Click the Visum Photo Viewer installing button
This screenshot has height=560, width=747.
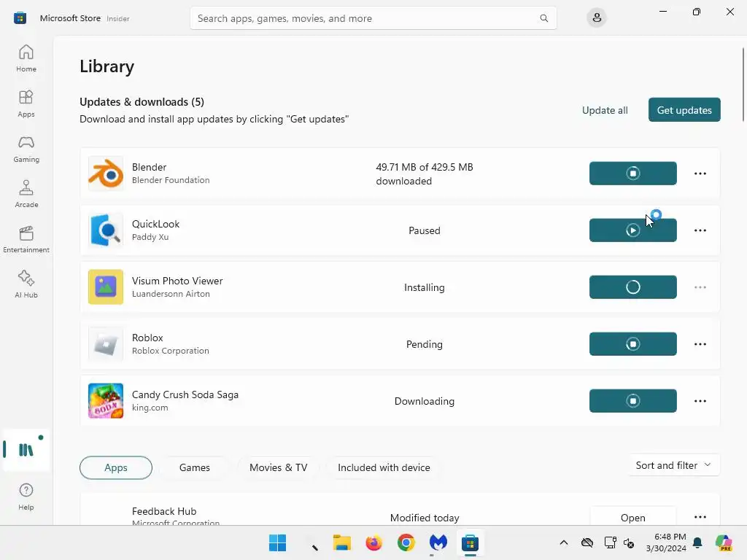pos(632,287)
